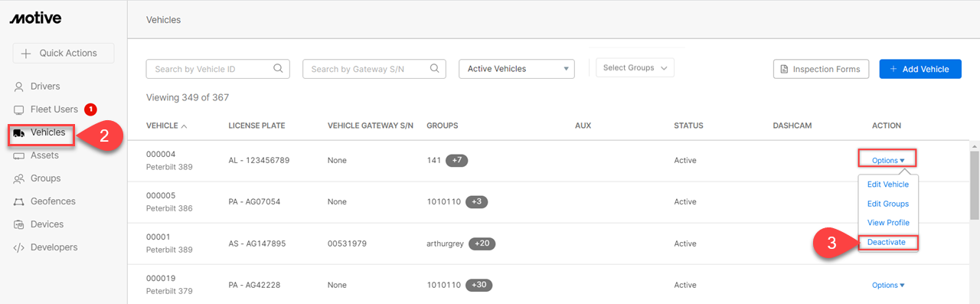Focus the Search by Gateway S/N field
This screenshot has width=980, height=304.
click(374, 69)
